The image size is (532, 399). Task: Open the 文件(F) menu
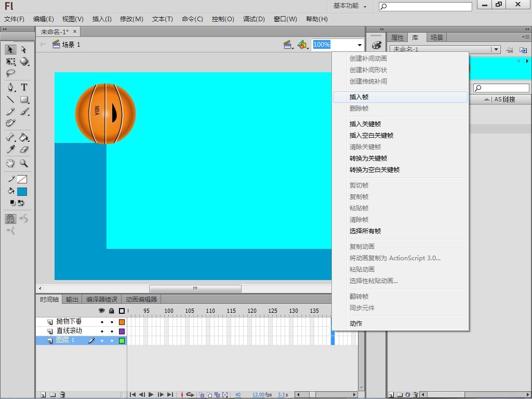(x=14, y=19)
